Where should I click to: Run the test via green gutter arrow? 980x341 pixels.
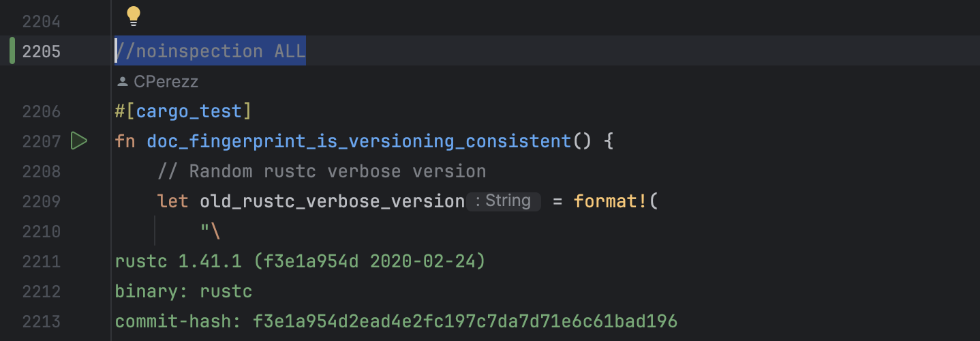click(79, 141)
